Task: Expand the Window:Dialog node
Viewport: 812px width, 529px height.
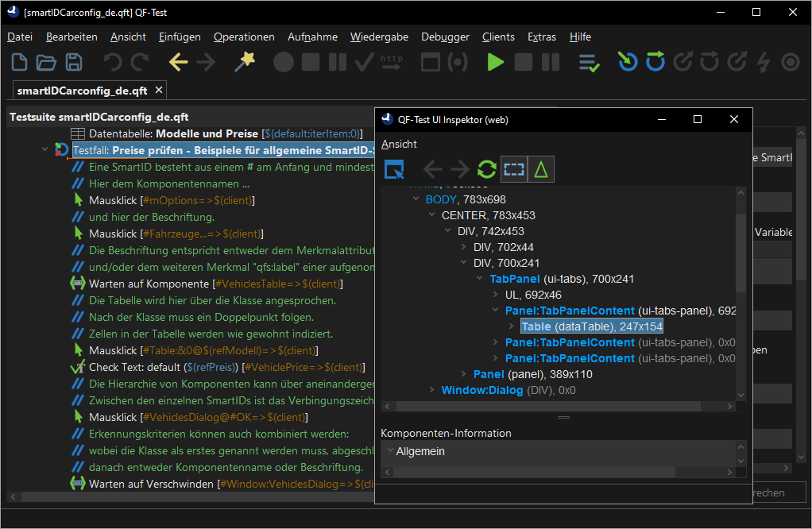Action: (432, 390)
